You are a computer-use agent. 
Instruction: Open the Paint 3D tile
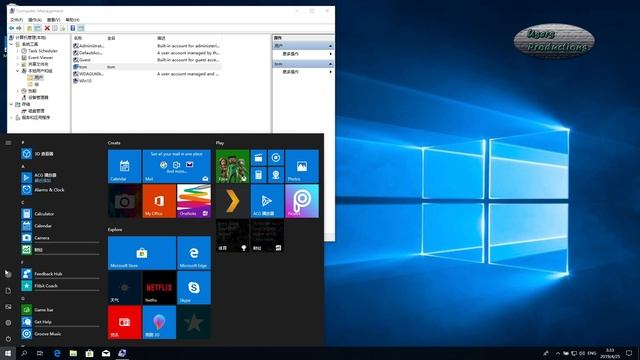[159, 322]
